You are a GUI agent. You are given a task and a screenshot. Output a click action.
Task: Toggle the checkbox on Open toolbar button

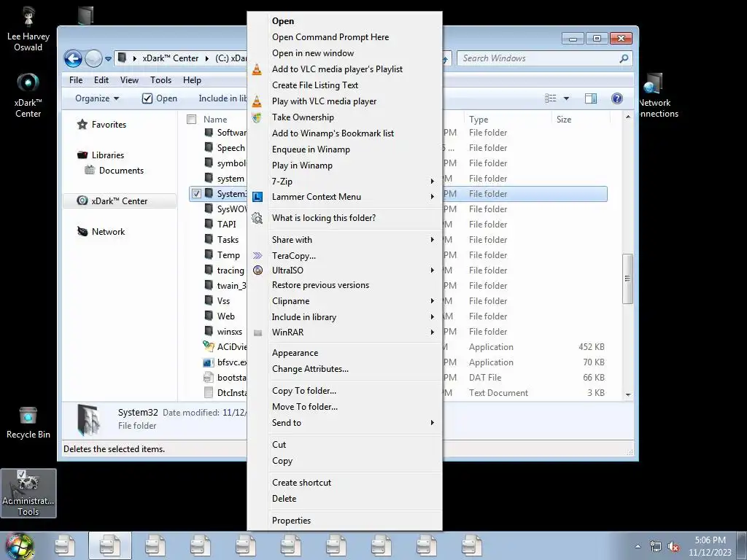147,98
